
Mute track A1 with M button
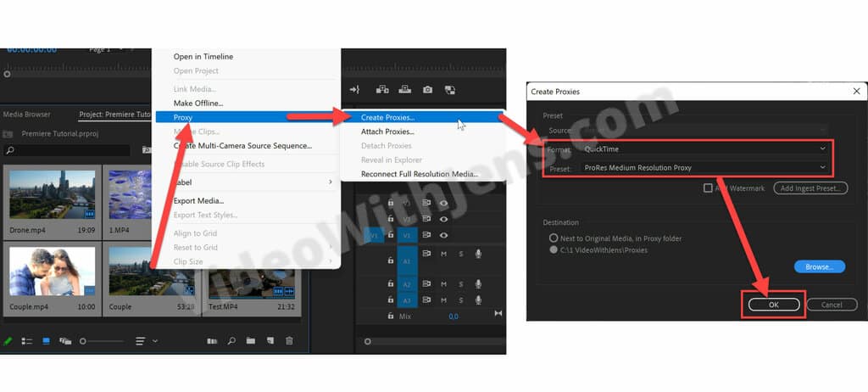[x=443, y=254]
